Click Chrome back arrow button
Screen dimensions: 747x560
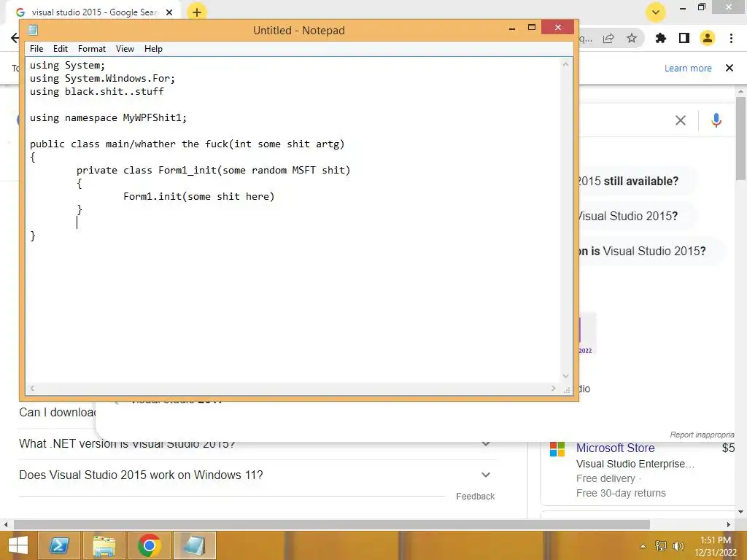(x=15, y=38)
